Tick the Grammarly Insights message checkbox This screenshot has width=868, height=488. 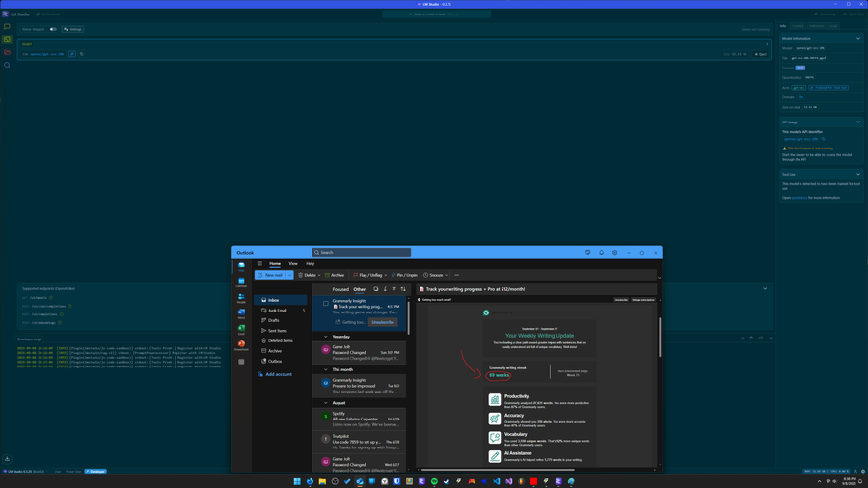point(326,303)
